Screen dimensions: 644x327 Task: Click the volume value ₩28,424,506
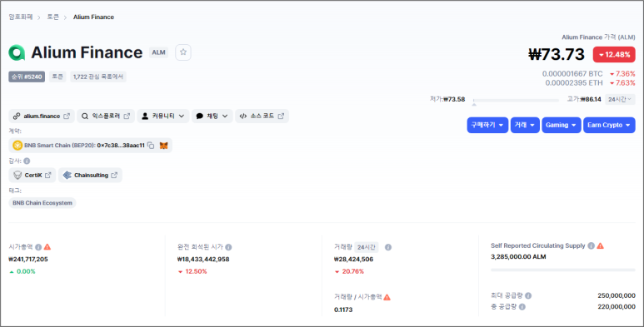click(x=353, y=260)
